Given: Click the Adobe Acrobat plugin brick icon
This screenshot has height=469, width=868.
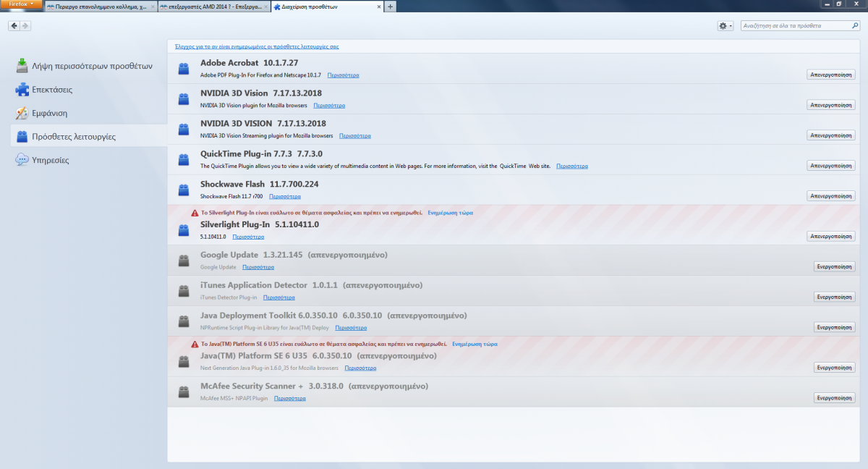Looking at the screenshot, I should [x=184, y=69].
